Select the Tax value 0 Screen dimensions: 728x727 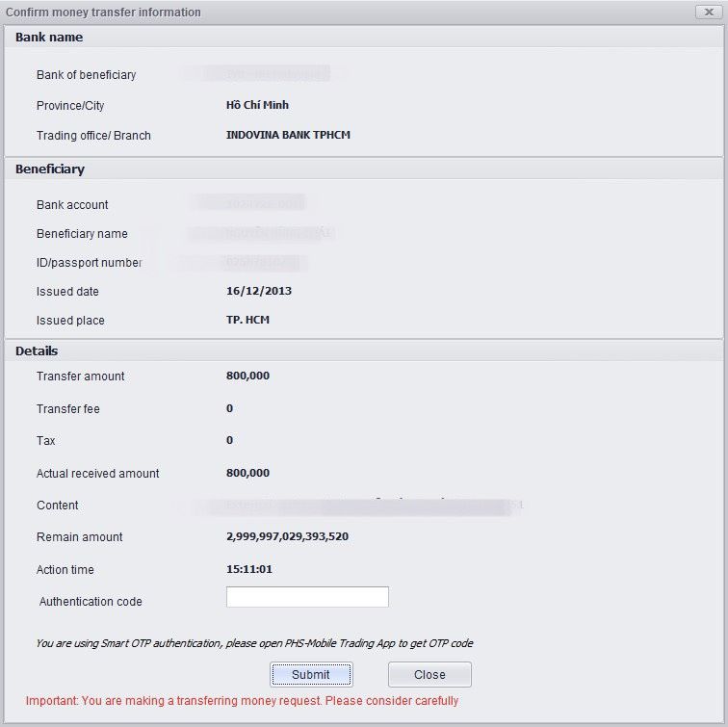point(229,441)
